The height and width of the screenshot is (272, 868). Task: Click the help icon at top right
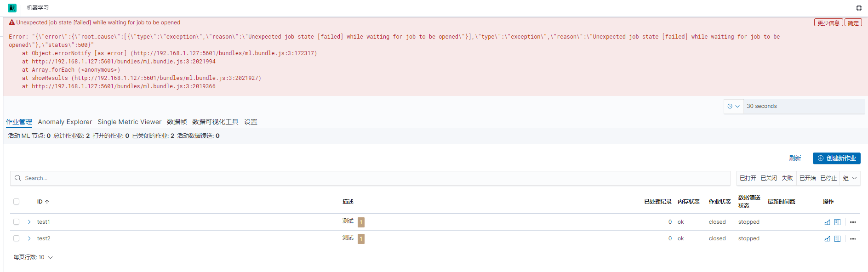(859, 8)
